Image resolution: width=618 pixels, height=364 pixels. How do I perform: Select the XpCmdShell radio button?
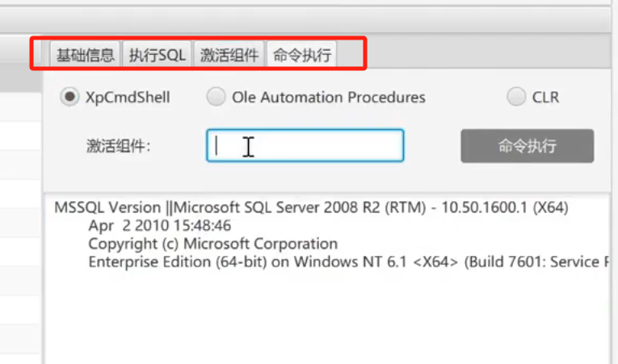(x=69, y=97)
